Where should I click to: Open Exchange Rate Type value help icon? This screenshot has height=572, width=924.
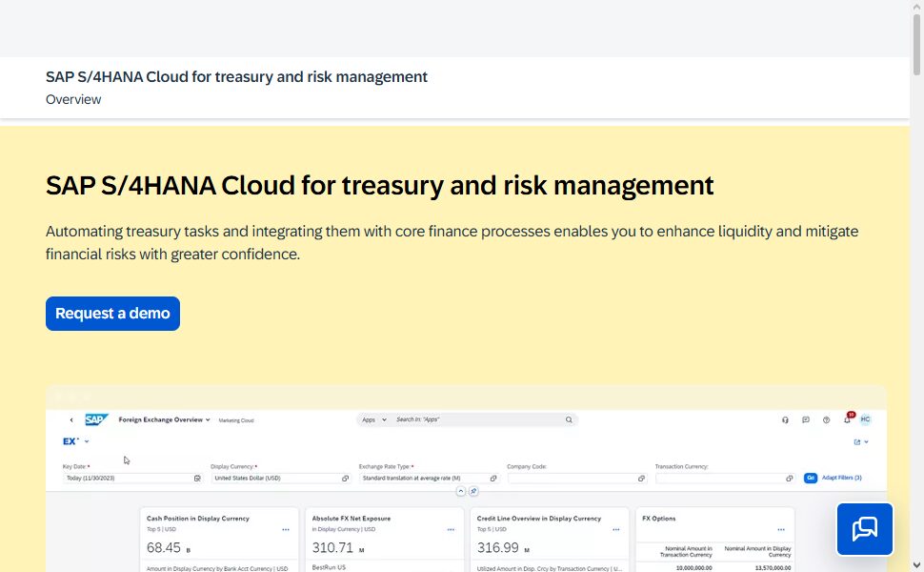pos(493,479)
